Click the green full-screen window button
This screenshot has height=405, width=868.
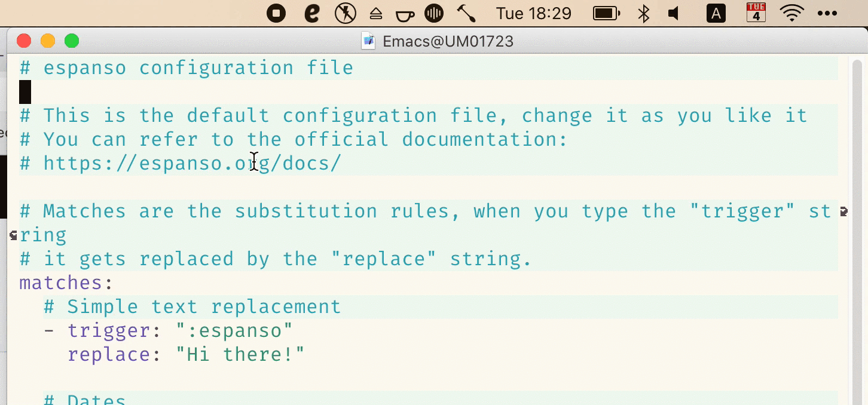tap(71, 41)
